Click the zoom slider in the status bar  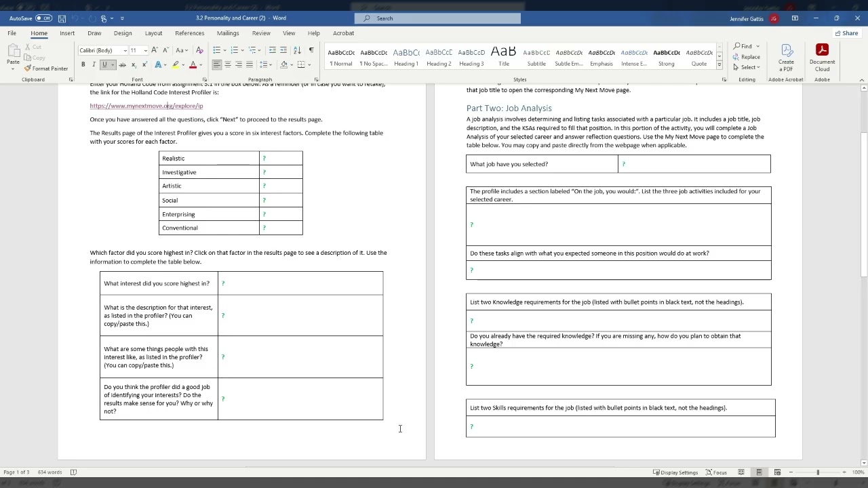point(817,472)
